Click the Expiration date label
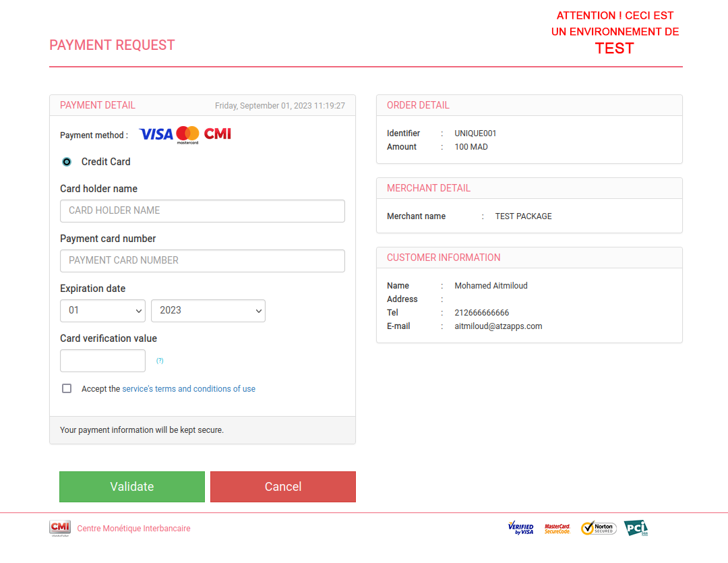 pyautogui.click(x=93, y=289)
